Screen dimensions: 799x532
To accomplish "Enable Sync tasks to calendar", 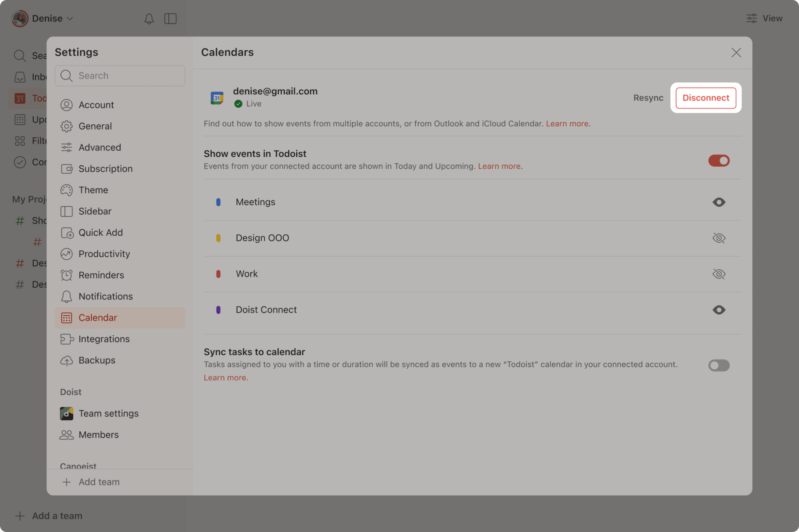I will click(x=719, y=365).
